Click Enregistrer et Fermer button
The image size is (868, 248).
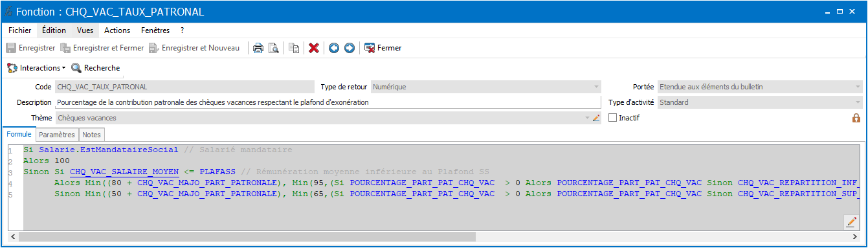coord(102,48)
